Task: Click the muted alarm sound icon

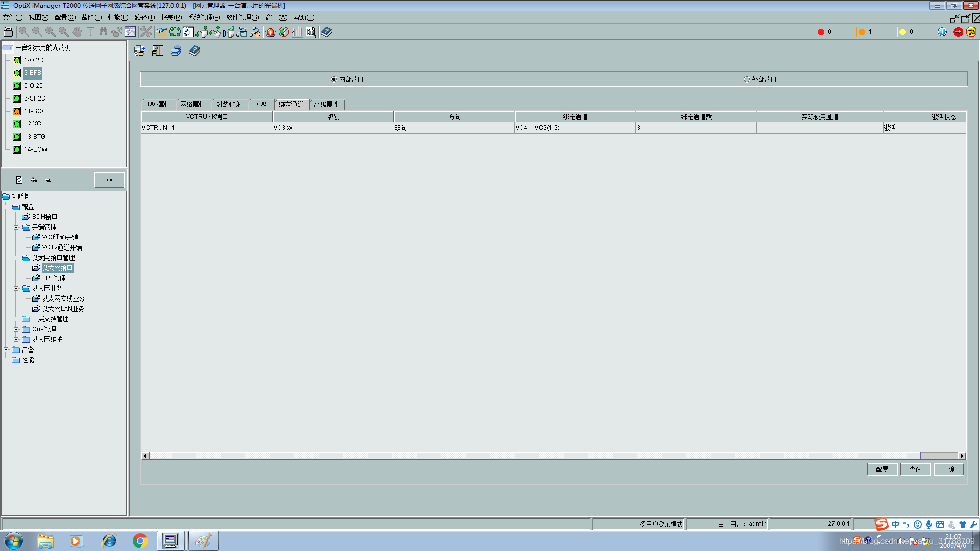Action: point(284,32)
